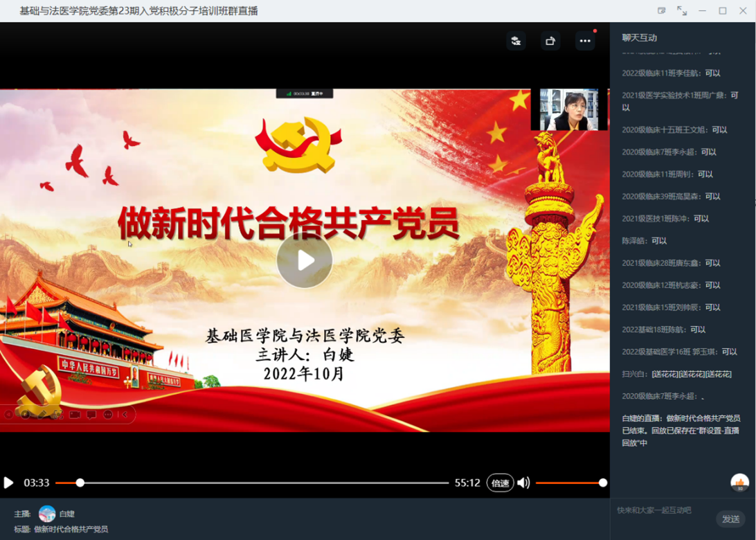756x540 pixels.
Task: Collapse slide toolbar with the left chevron
Action: (125, 415)
